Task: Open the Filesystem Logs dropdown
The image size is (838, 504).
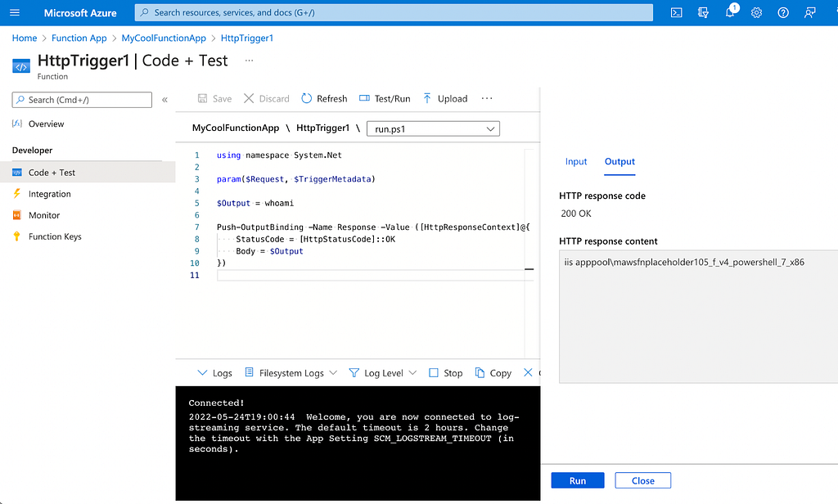Action: [291, 372]
